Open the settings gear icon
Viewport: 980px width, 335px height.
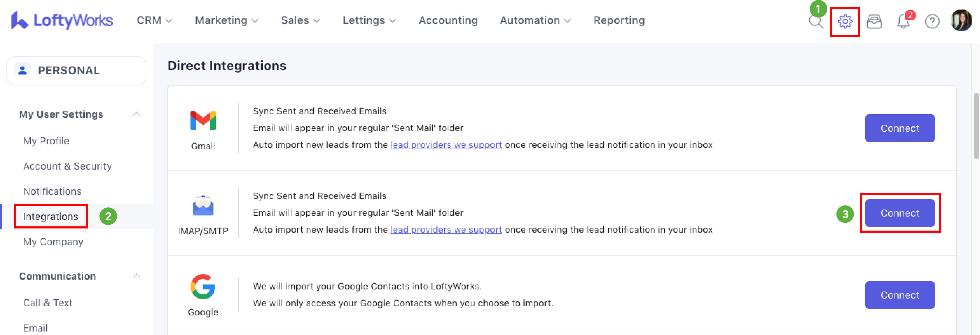(844, 21)
